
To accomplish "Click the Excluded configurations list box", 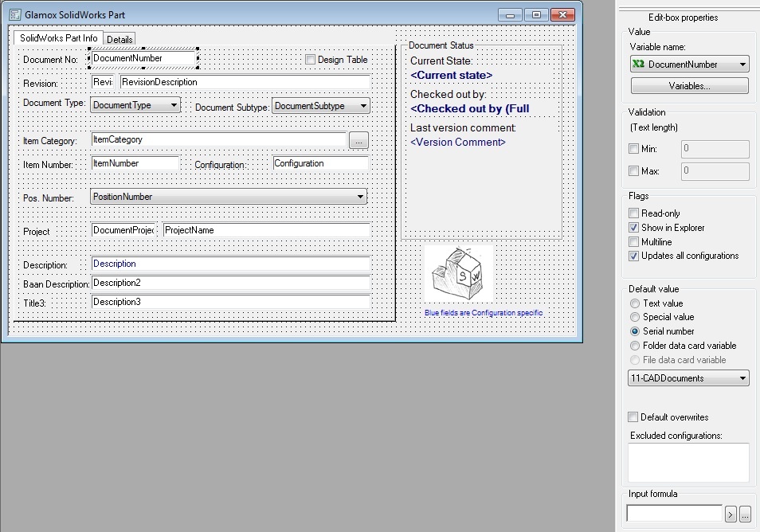I will [689, 463].
